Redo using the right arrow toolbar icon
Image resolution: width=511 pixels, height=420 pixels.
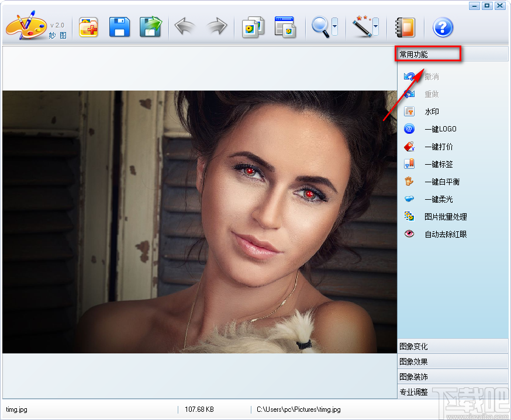click(217, 26)
